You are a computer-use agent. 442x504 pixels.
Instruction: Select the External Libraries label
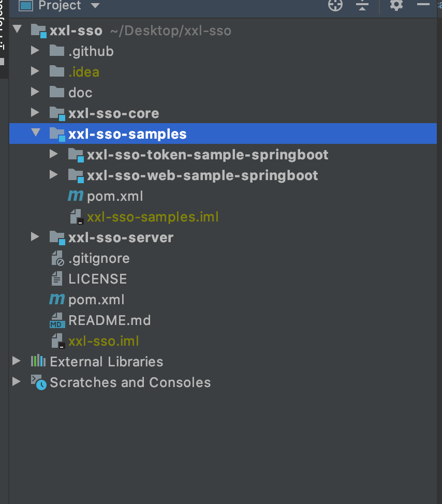tap(107, 362)
